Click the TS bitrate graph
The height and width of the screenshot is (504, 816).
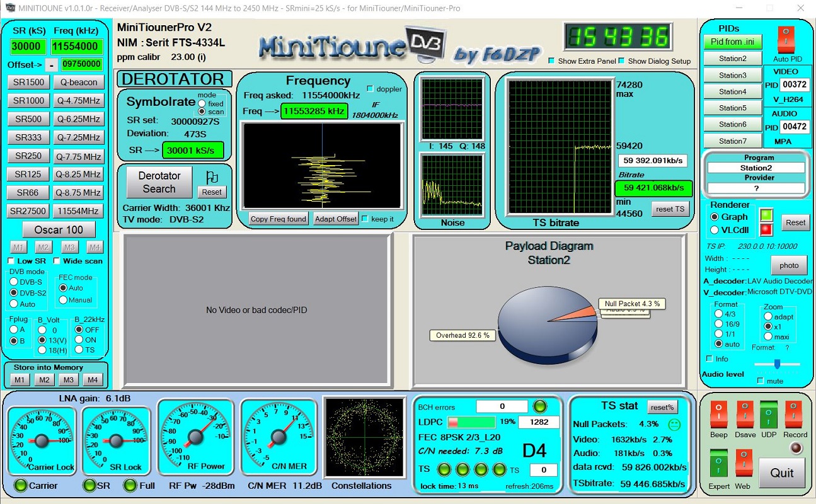560,147
